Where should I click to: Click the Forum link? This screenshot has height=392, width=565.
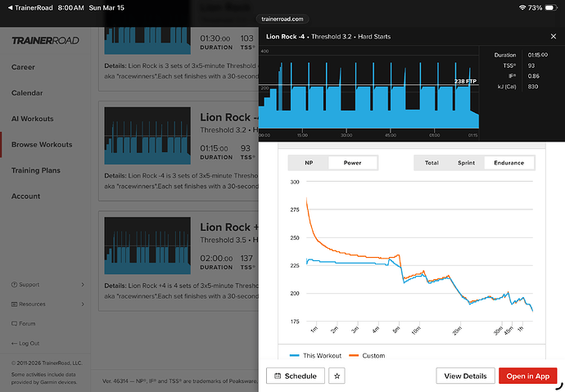click(x=27, y=323)
